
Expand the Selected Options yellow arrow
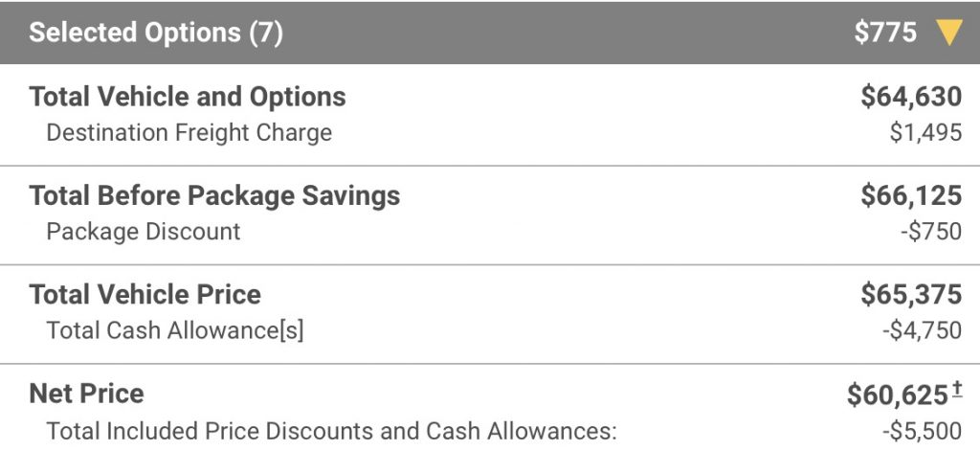pyautogui.click(x=948, y=33)
